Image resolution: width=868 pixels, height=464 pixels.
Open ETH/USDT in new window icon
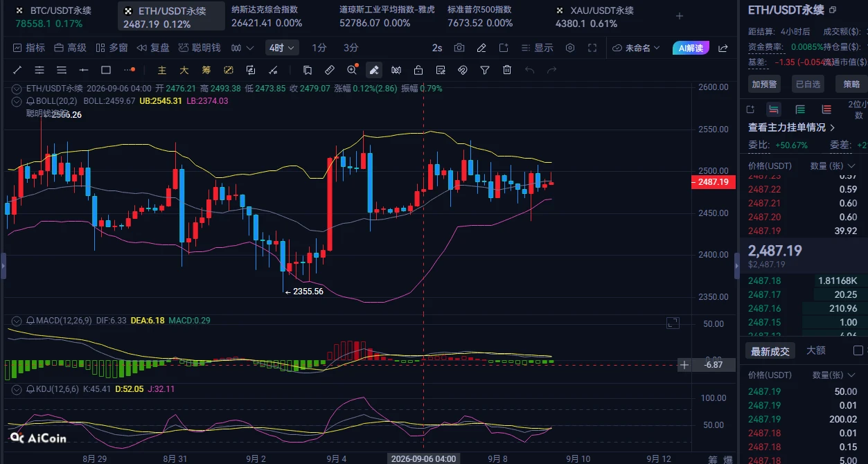click(832, 10)
